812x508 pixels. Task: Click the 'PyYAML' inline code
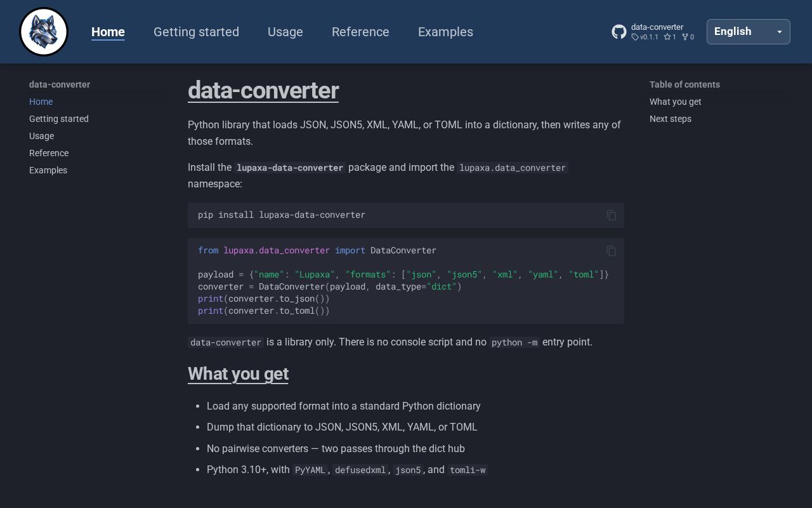point(310,470)
